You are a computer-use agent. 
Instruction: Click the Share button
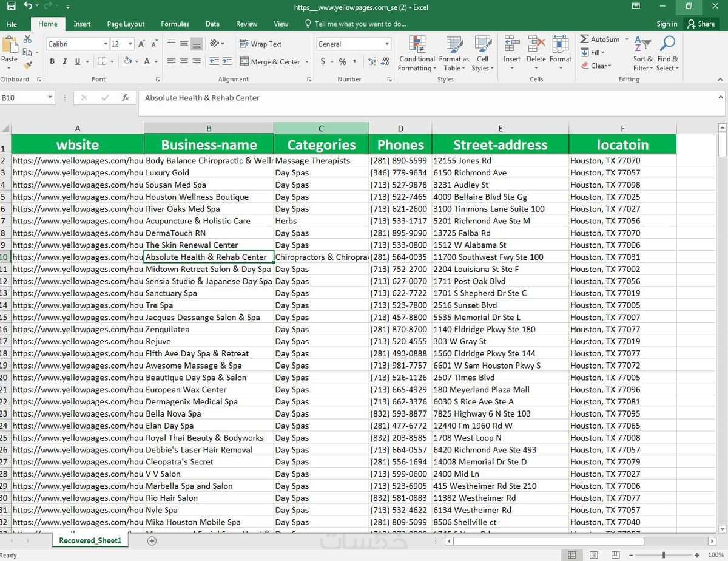pos(701,24)
